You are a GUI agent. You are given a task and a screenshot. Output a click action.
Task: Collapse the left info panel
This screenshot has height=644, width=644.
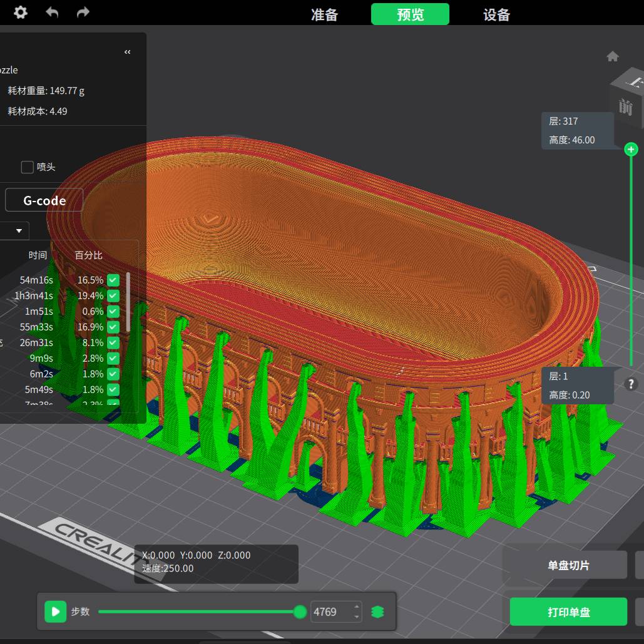click(x=128, y=52)
